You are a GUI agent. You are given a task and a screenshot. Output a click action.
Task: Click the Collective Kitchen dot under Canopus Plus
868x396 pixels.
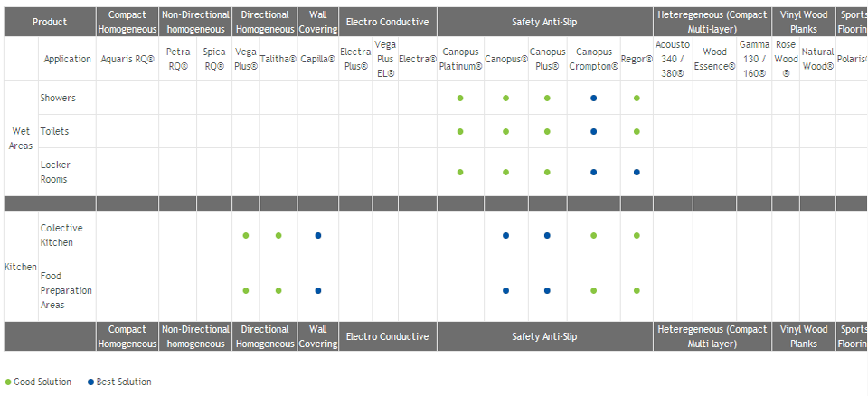tap(547, 235)
